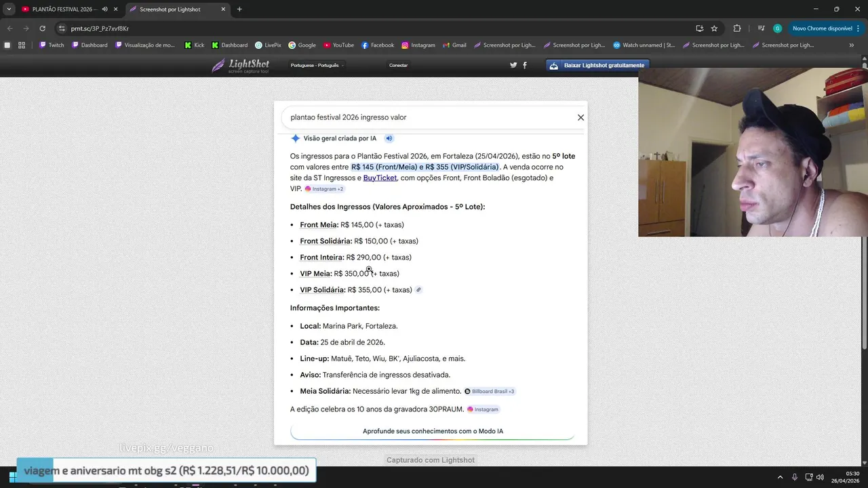Open the Windows Start button
Image resolution: width=868 pixels, height=488 pixels.
point(12,477)
